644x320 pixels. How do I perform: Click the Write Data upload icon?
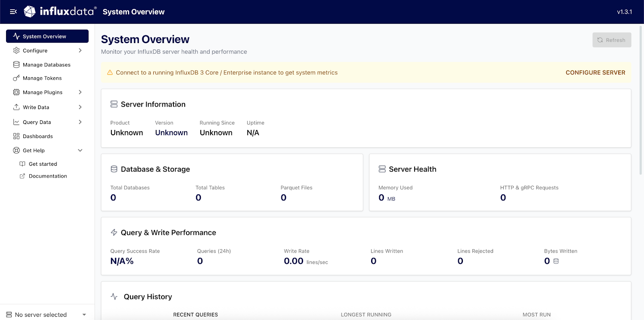[17, 107]
